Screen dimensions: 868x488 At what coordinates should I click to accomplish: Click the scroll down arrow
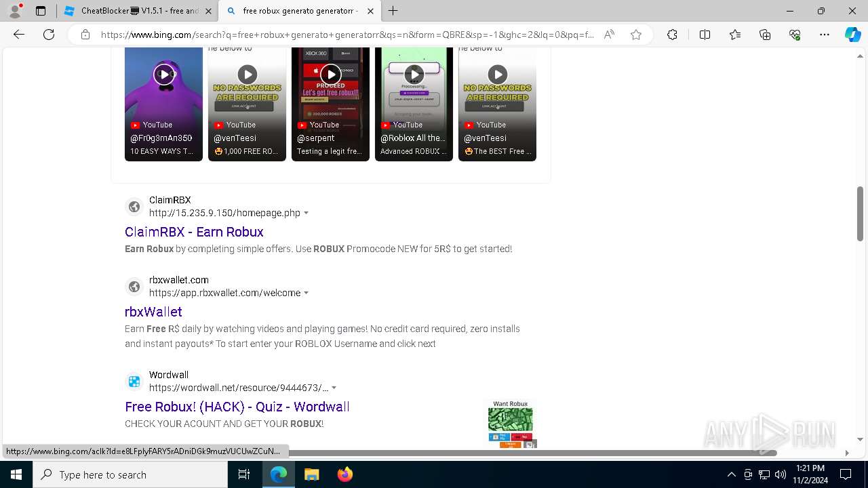tap(860, 439)
